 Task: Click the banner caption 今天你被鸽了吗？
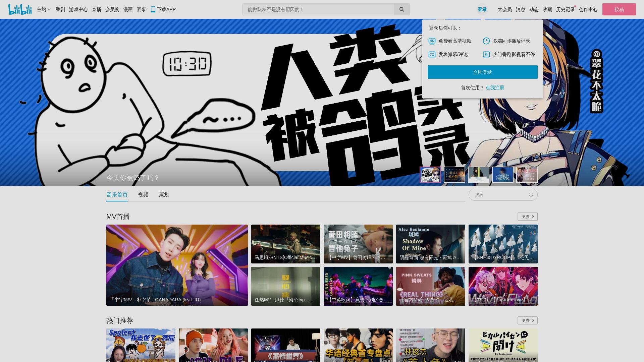pos(133,178)
